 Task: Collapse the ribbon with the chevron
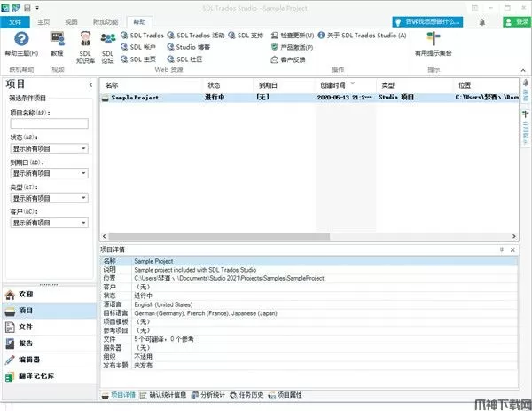(x=523, y=70)
